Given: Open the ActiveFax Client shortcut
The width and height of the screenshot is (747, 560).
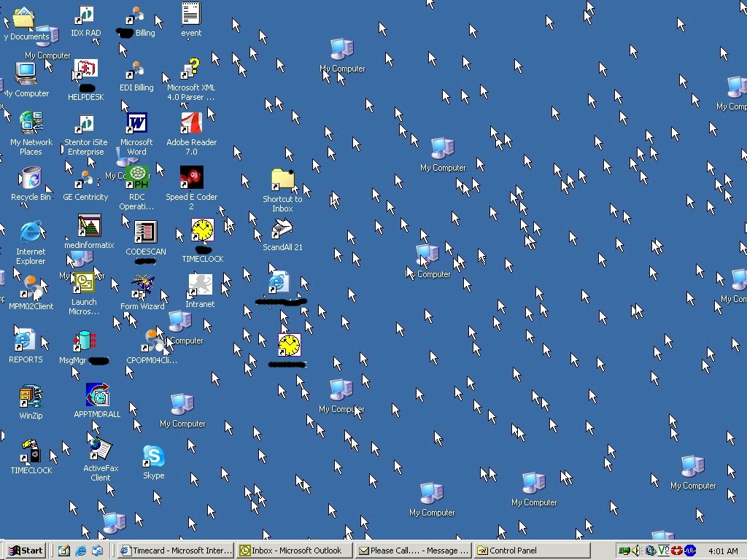Looking at the screenshot, I should click(100, 450).
